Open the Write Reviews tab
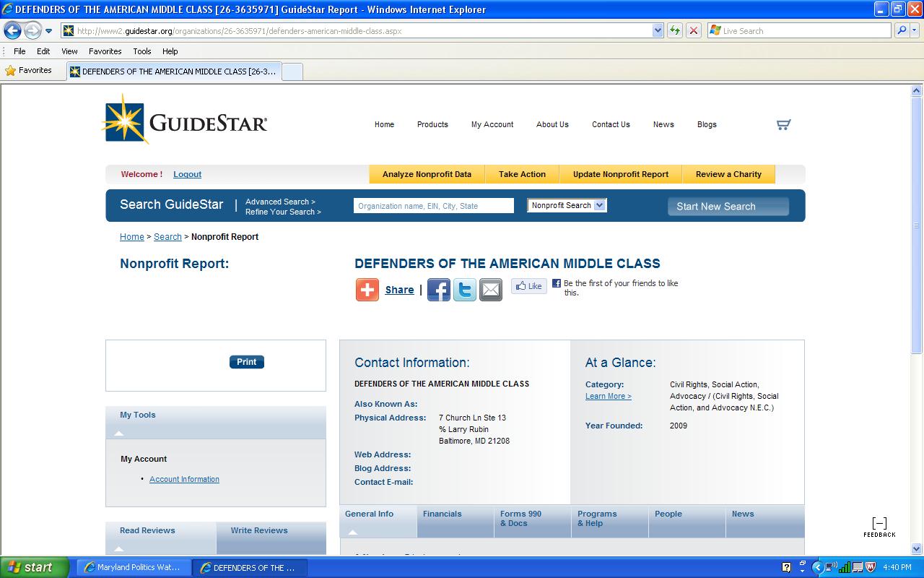The width and height of the screenshot is (924, 578). pos(271,538)
